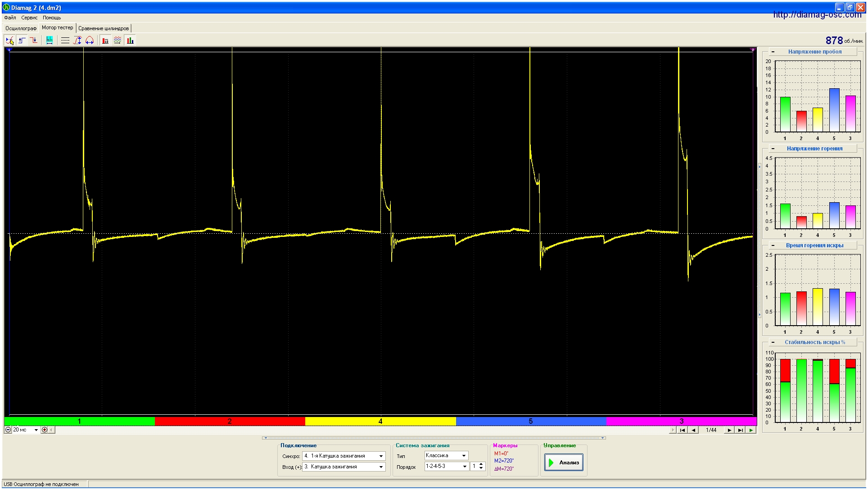Toggle the colored bar chart panel icon

click(130, 41)
